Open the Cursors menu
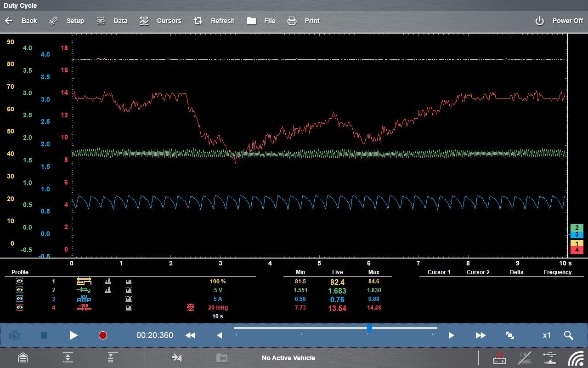This screenshot has height=368, width=588. coord(160,21)
